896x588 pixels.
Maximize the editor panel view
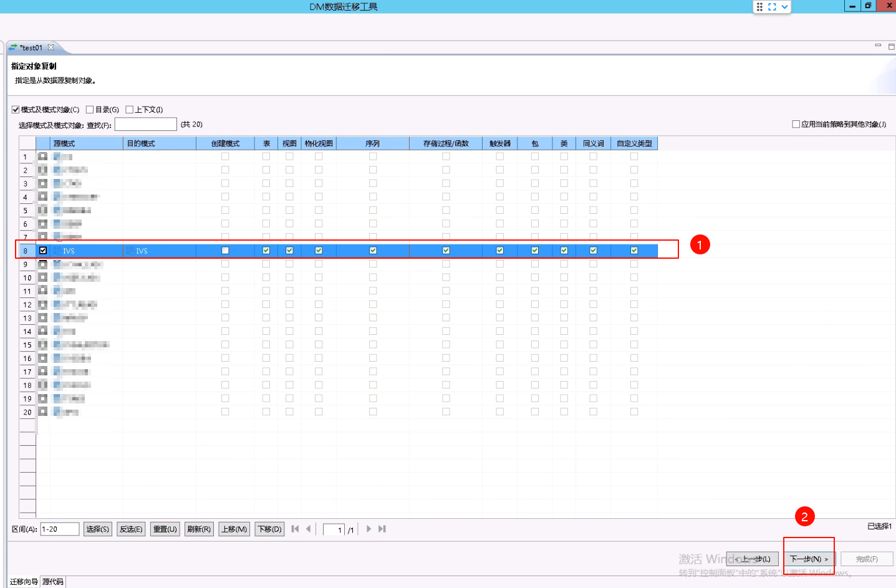pyautogui.click(x=891, y=46)
